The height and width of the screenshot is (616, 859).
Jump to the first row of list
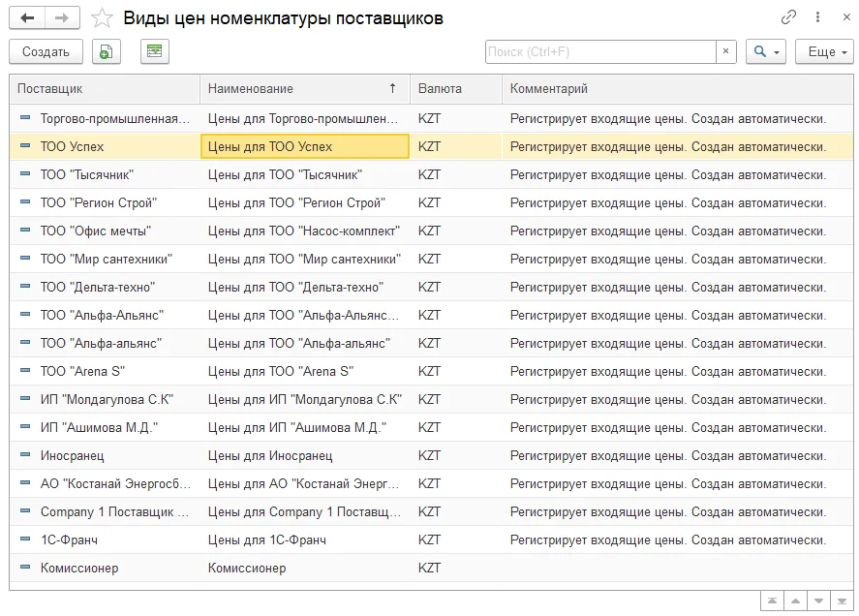pyautogui.click(x=772, y=601)
